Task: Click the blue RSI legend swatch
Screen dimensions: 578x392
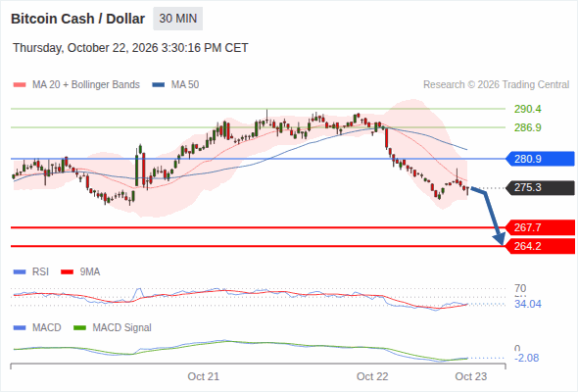Action: click(x=20, y=272)
